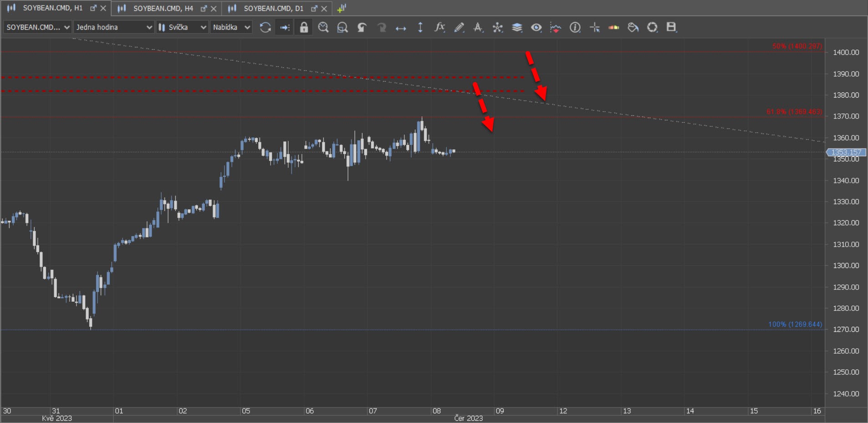Click the current price label 1353.157

tap(846, 152)
